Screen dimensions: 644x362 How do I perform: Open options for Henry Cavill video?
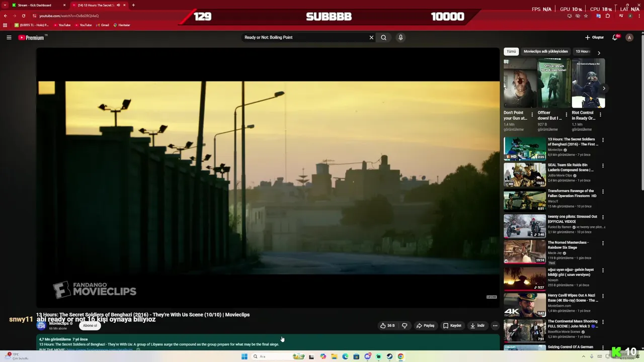click(x=603, y=296)
